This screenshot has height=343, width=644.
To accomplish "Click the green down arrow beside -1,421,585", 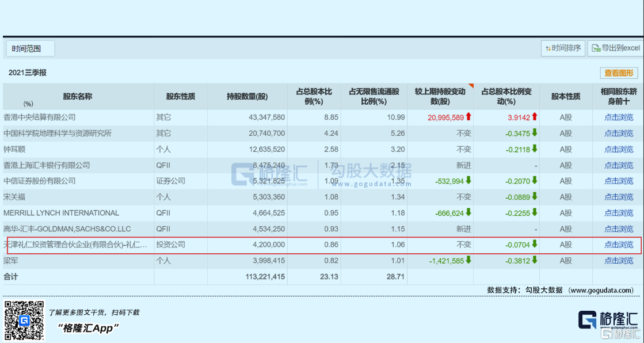I will (468, 261).
